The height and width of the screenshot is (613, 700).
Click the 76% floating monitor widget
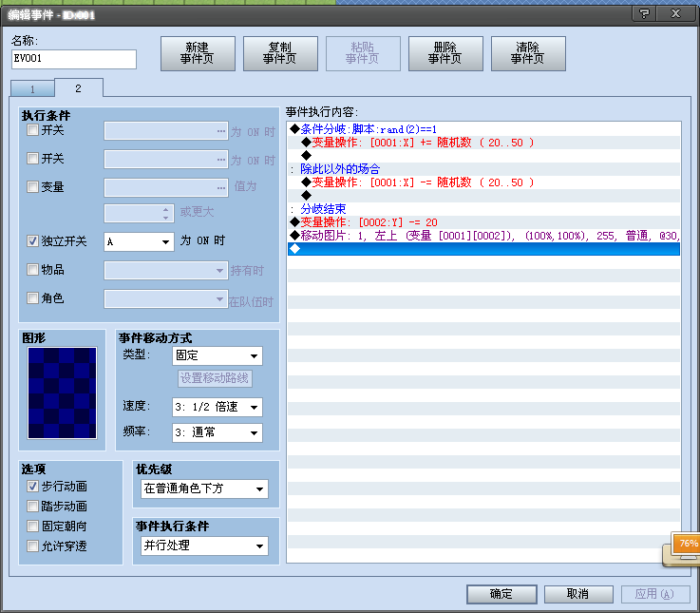[x=682, y=549]
